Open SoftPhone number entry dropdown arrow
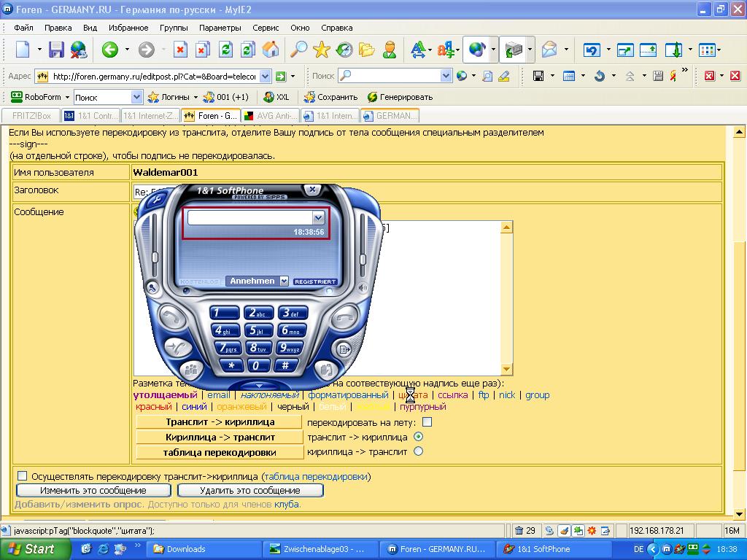This screenshot has width=747, height=560. pos(318,217)
